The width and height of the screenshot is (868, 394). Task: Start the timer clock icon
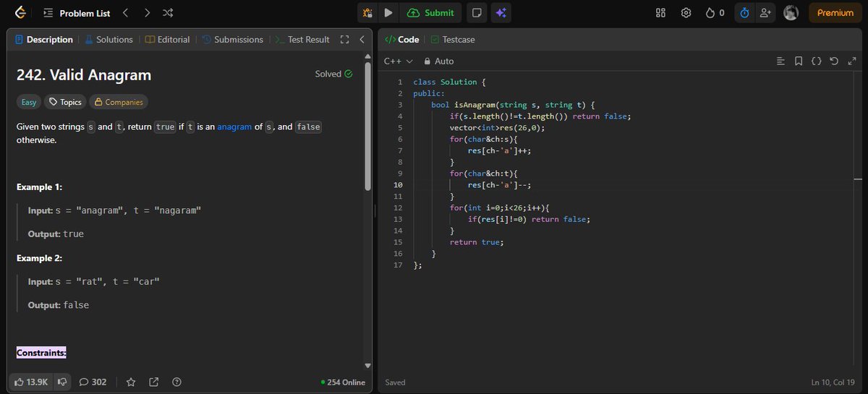click(x=744, y=13)
